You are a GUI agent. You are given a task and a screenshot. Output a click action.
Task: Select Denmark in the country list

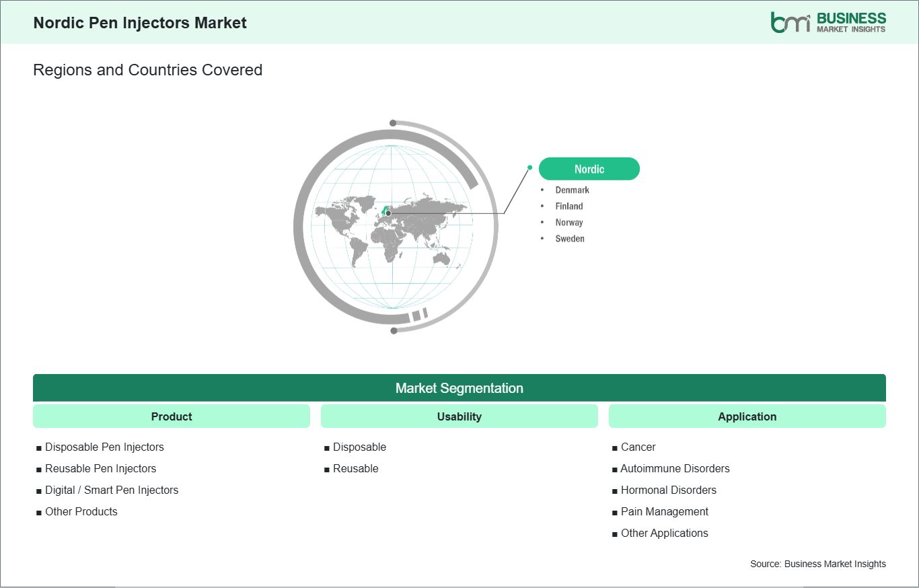coord(573,190)
